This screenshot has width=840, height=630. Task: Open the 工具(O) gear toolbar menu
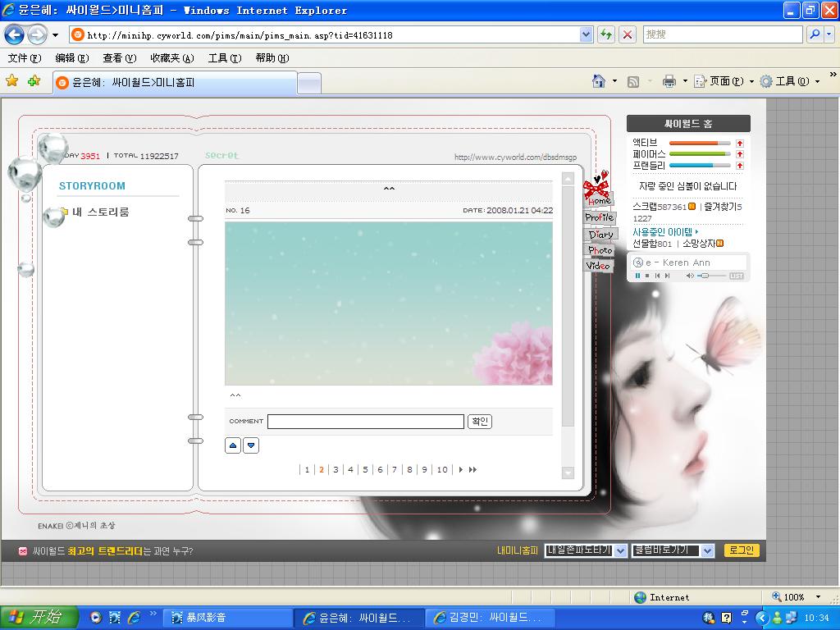pyautogui.click(x=790, y=81)
